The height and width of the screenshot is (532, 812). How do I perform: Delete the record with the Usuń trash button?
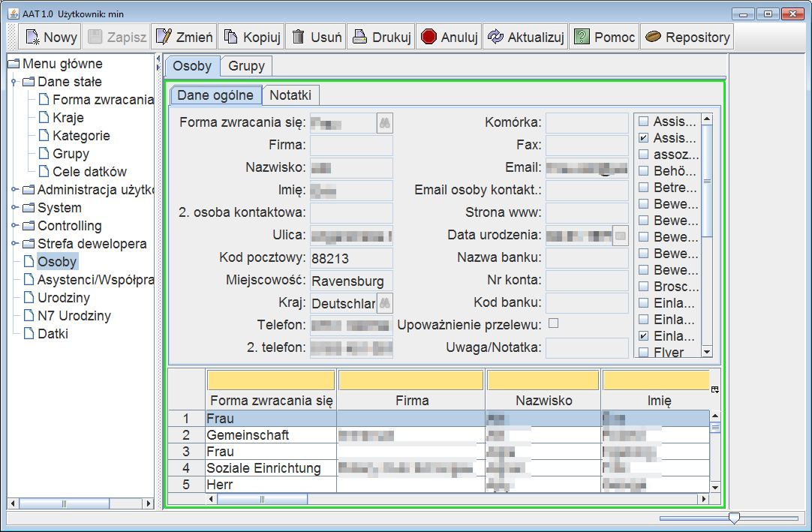click(x=316, y=37)
